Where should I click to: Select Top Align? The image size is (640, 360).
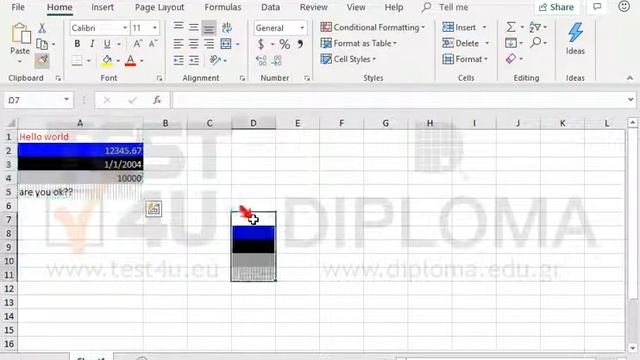click(178, 27)
